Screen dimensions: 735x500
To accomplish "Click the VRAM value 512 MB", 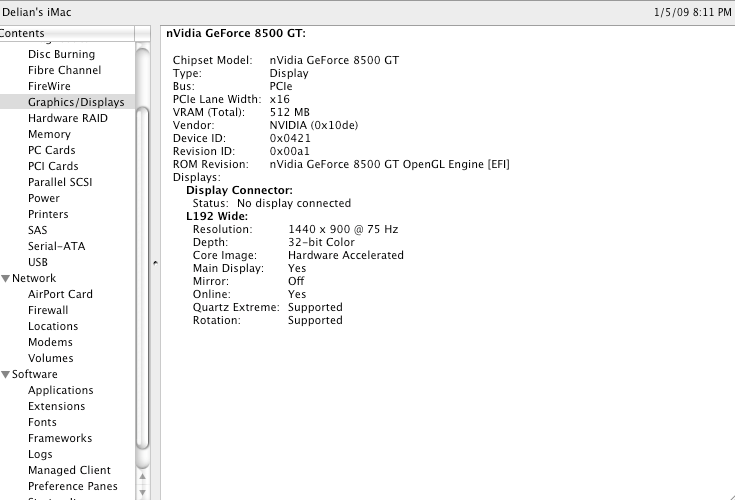I will [x=289, y=112].
